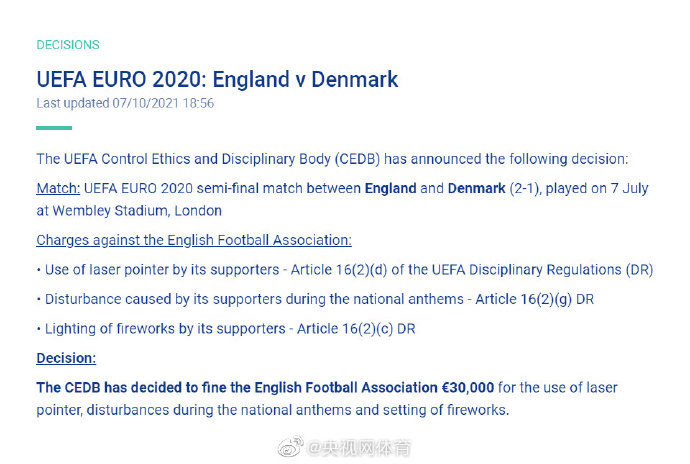Click the green divider bar under the date
This screenshot has height=464, width=690.
tap(54, 128)
